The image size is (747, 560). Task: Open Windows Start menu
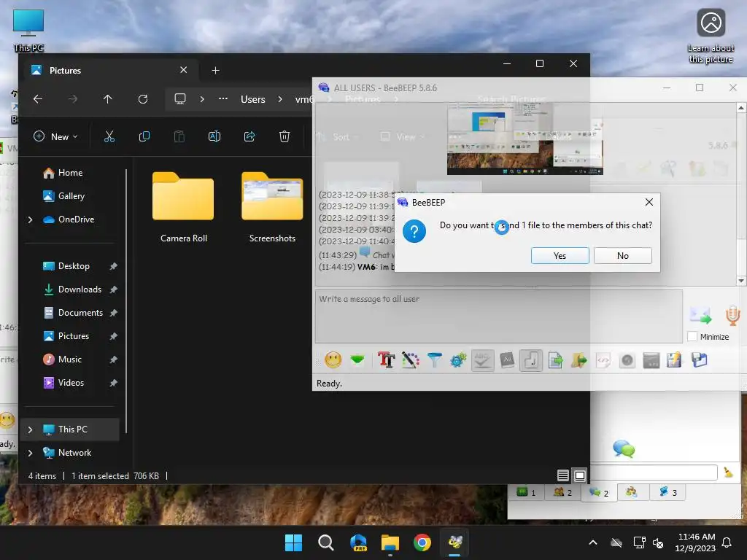[293, 542]
